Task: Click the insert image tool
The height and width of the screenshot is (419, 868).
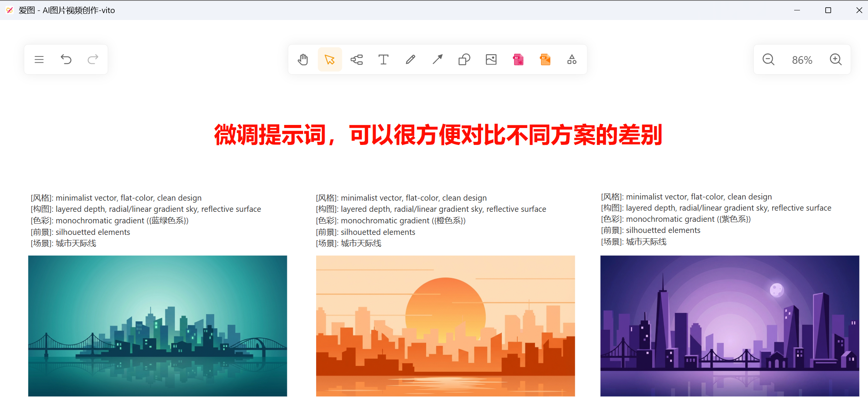Action: [x=491, y=60]
